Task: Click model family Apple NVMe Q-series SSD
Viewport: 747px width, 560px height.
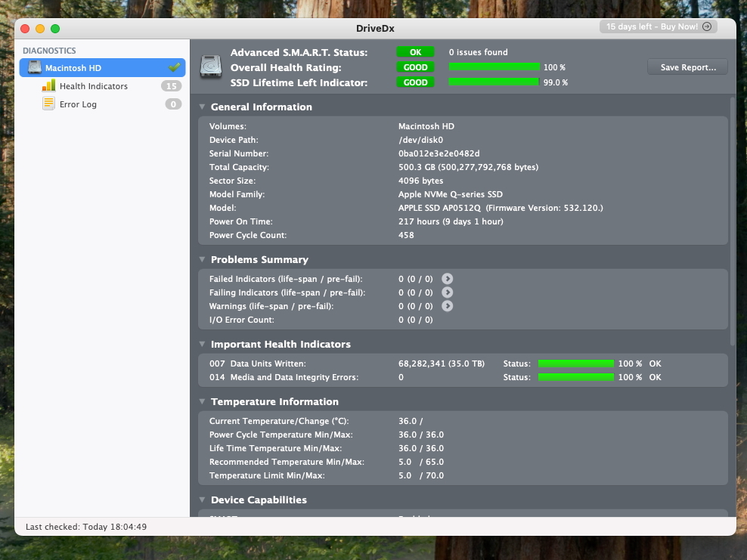Action: (x=450, y=194)
